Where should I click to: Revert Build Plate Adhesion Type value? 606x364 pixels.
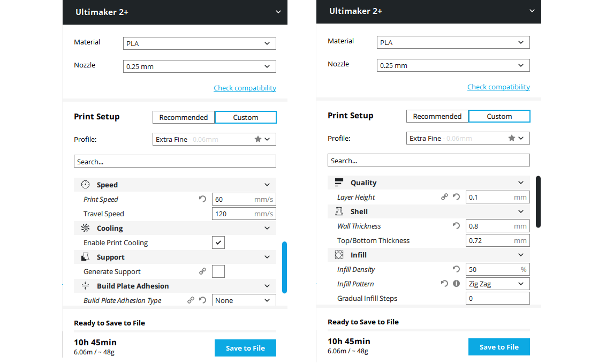point(202,300)
